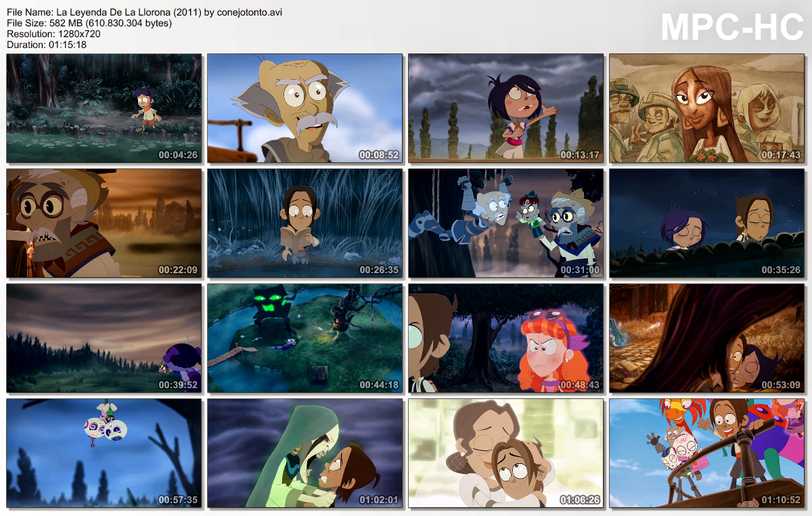
Task: Click the Duration: 01:15:18 text
Action: [47, 44]
